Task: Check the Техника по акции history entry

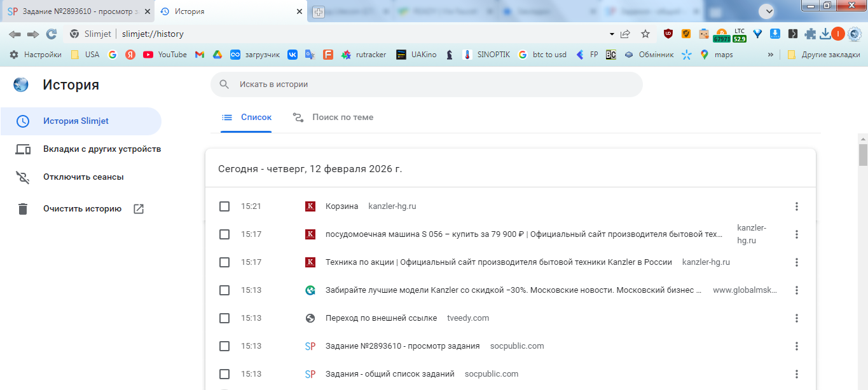Action: [224, 262]
